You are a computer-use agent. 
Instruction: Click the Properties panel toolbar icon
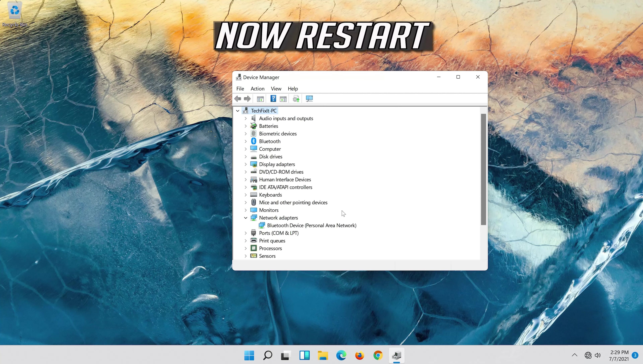283,99
